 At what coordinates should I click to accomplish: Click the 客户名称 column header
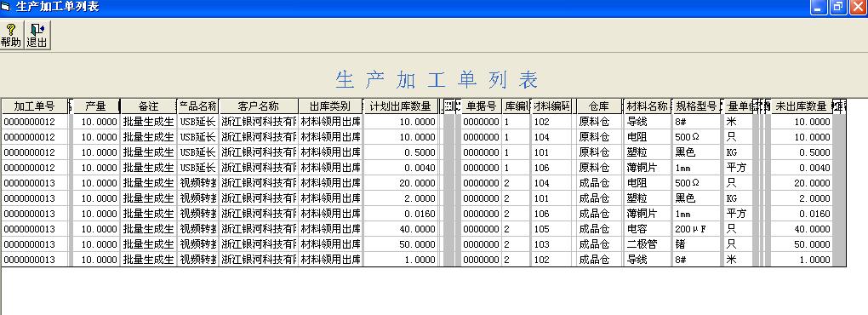(x=259, y=106)
